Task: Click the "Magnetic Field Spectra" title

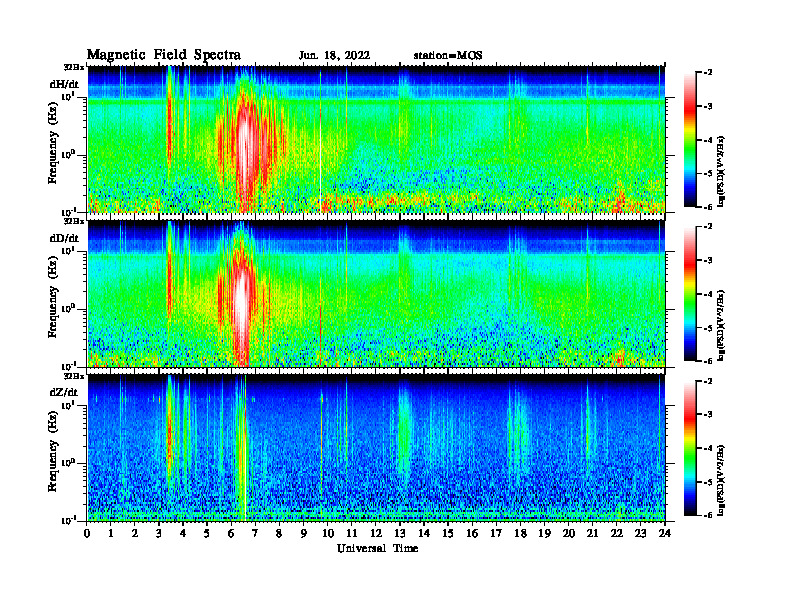Action: tap(164, 55)
